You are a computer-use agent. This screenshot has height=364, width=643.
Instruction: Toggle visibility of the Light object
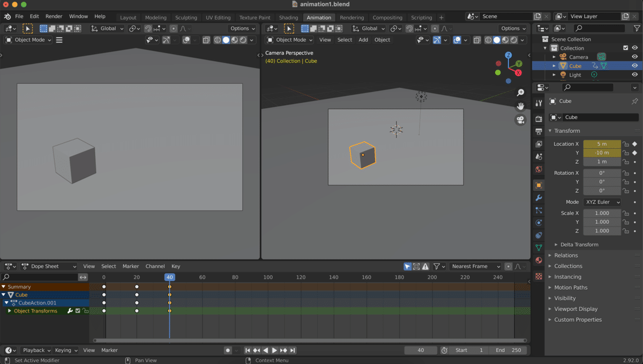pyautogui.click(x=635, y=75)
